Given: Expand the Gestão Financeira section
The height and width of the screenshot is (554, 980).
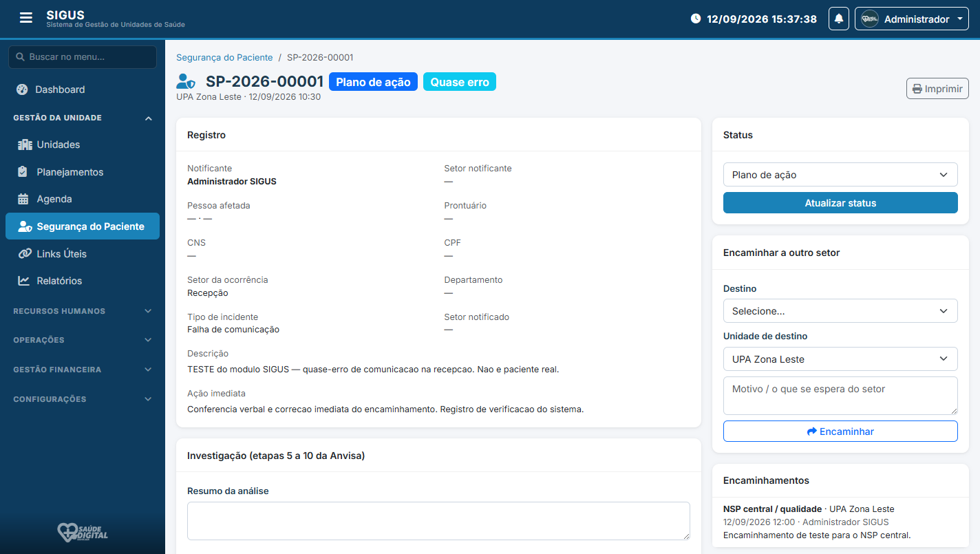Looking at the screenshot, I should [83, 370].
